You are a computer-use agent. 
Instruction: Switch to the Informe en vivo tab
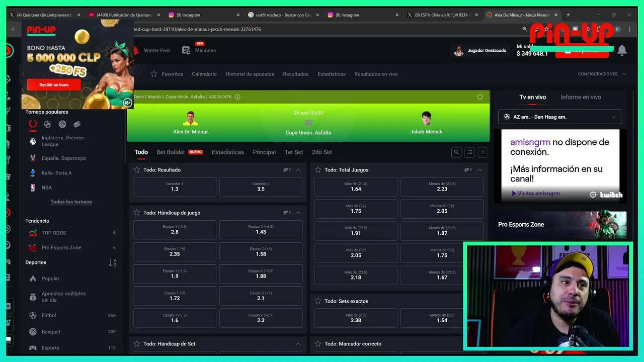tap(581, 97)
